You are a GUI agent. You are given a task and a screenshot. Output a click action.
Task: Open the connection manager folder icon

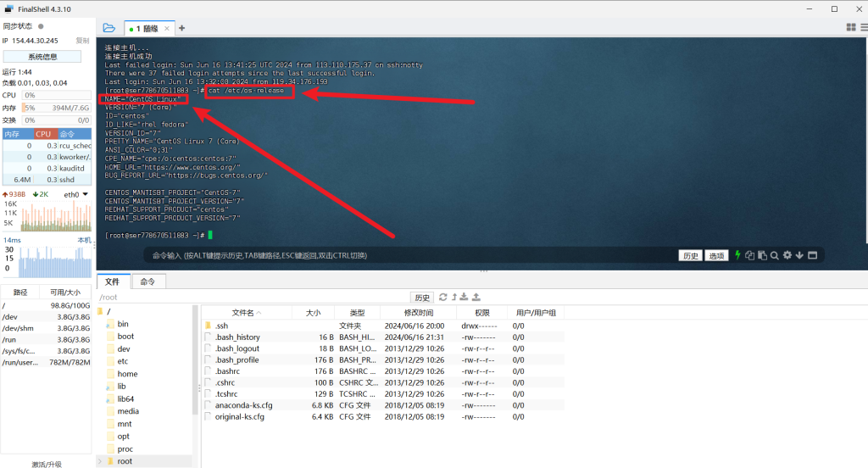[x=108, y=27]
